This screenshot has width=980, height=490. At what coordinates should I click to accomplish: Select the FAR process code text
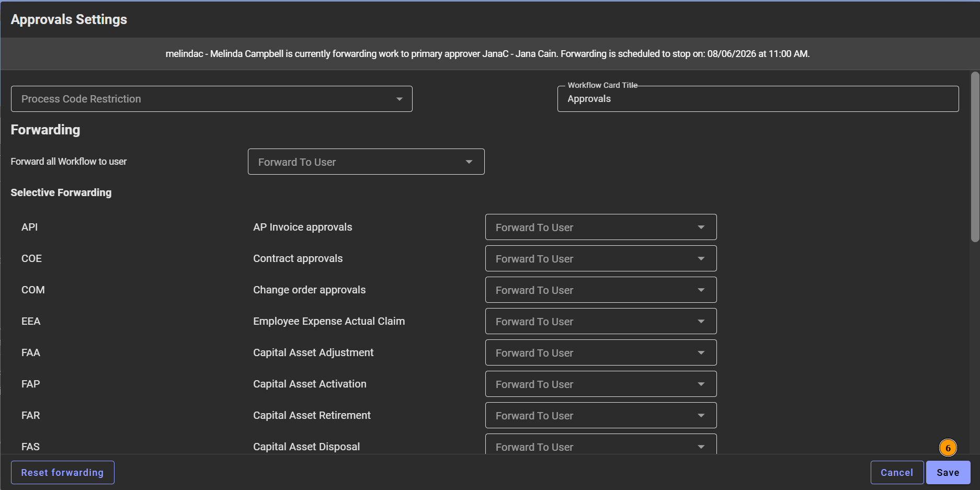[31, 415]
